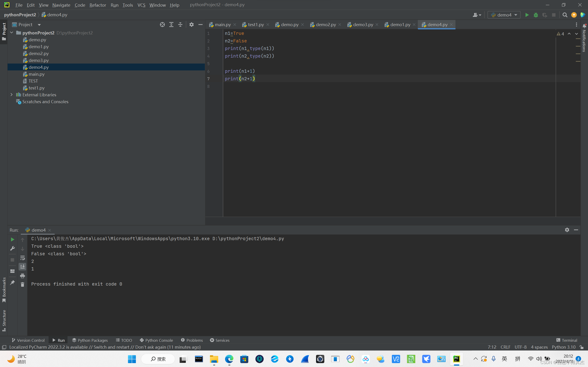Click the Print icon in Run panel
Viewport: 588px width, 367px height.
tap(22, 276)
